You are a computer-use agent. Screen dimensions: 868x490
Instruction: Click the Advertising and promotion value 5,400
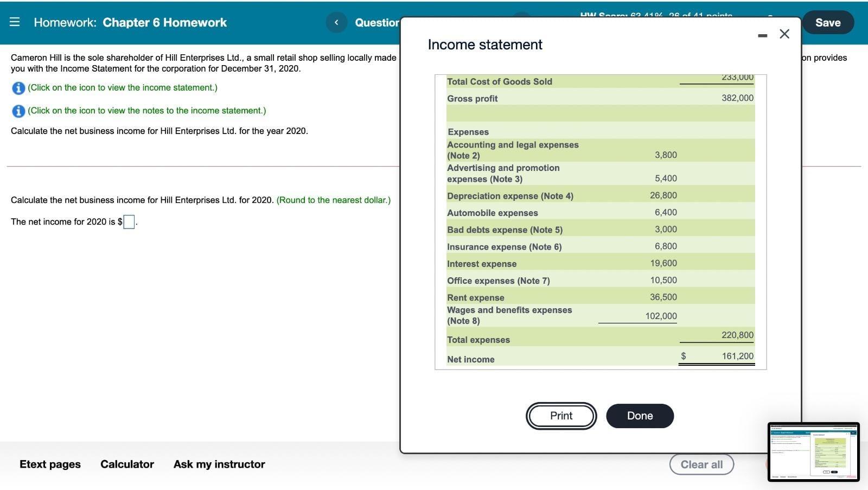[666, 178]
